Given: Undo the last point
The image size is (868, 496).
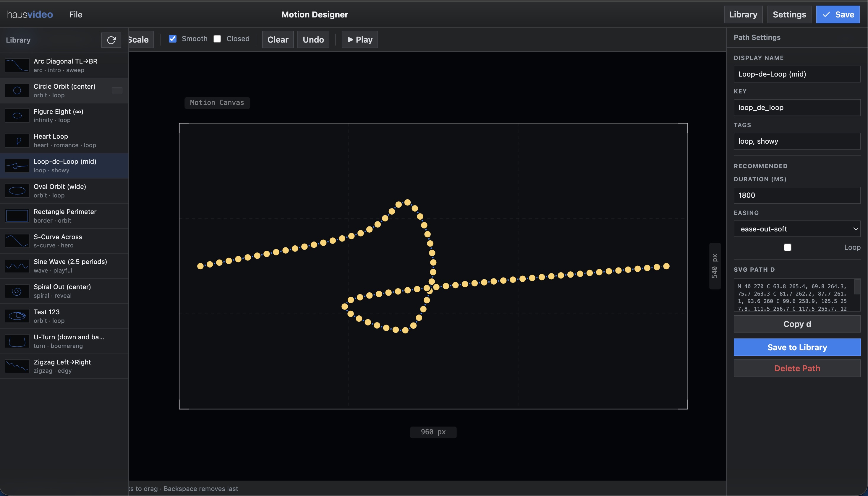Looking at the screenshot, I should (313, 40).
